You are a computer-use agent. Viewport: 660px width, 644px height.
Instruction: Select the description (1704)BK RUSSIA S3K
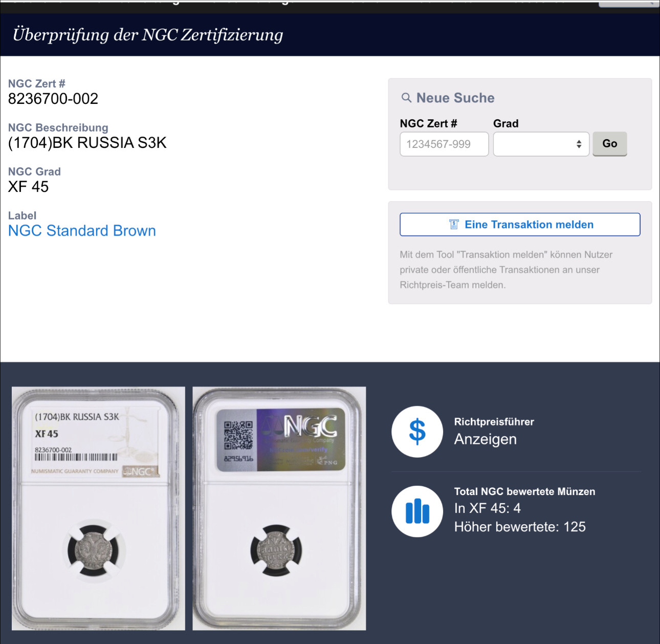87,143
